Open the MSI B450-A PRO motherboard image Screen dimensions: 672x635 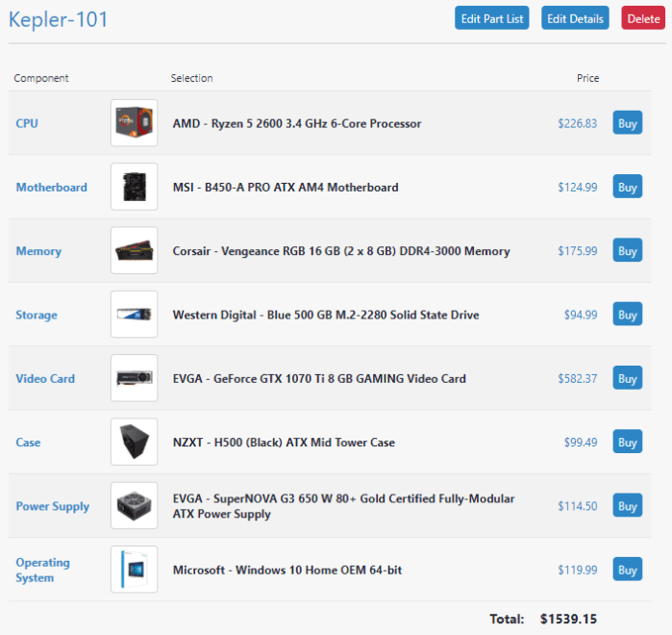click(134, 187)
